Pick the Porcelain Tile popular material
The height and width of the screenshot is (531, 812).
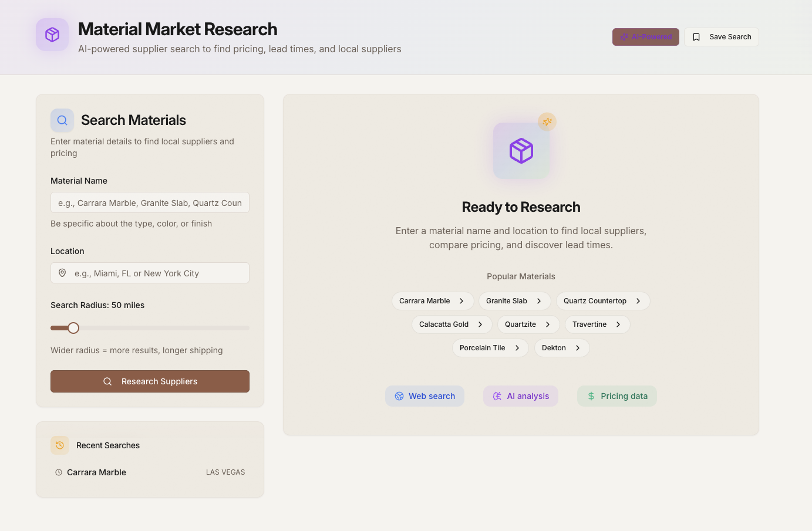[x=490, y=348]
